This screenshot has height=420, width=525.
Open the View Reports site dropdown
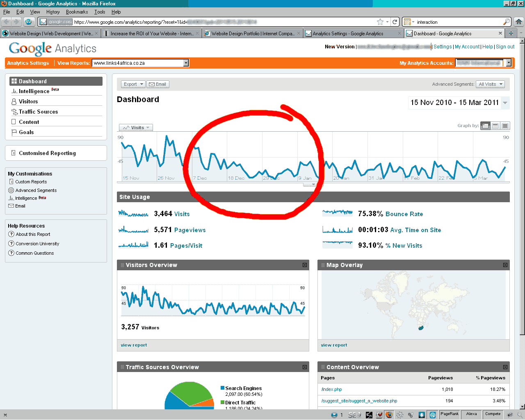(x=140, y=63)
